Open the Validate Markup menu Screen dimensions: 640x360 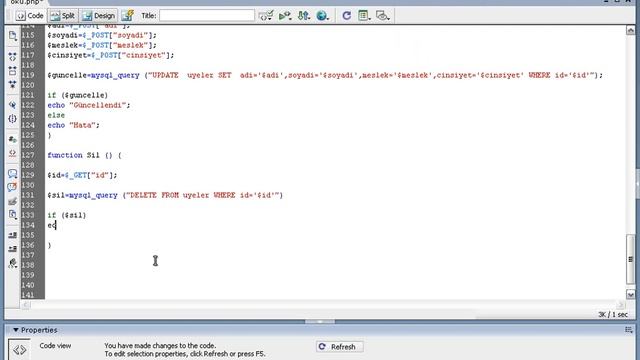pos(285,16)
